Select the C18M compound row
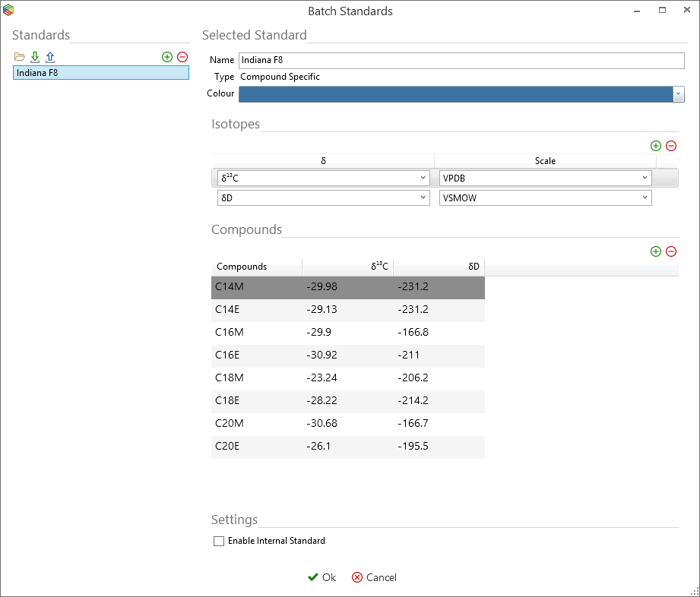The image size is (700, 597). 347,379
